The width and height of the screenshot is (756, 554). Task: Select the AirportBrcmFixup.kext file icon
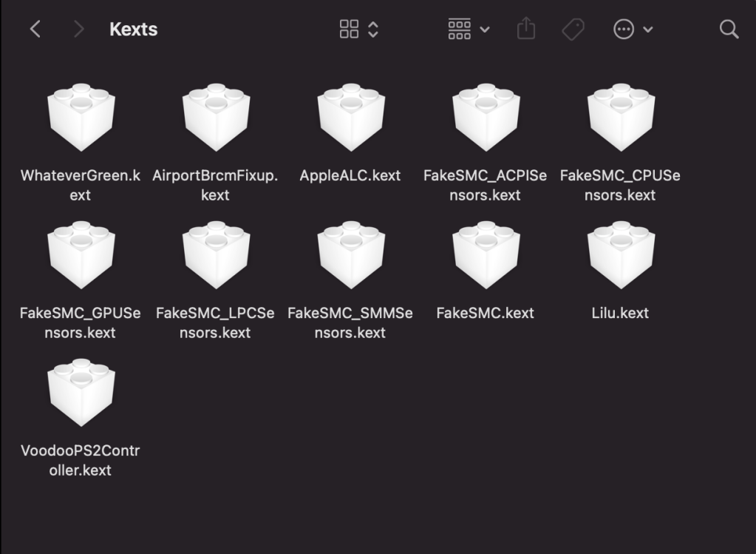point(215,118)
